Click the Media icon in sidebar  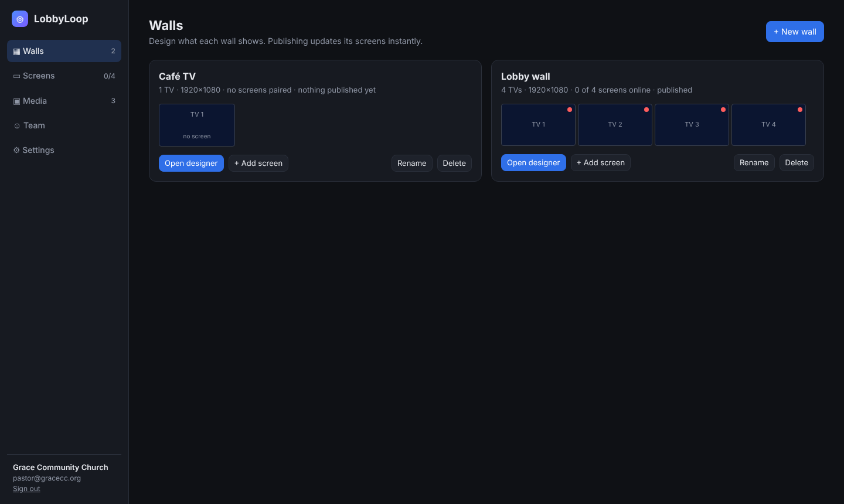pyautogui.click(x=16, y=101)
